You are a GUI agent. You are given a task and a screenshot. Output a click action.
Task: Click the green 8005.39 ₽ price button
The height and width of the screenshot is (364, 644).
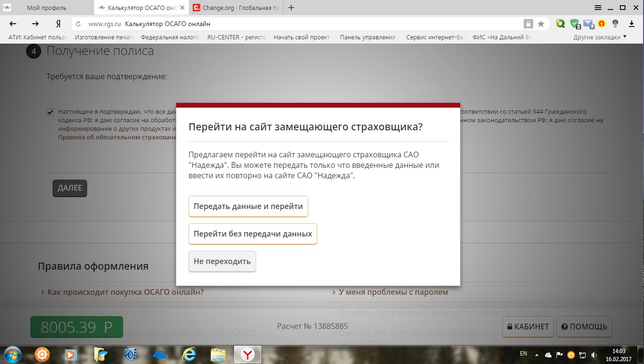77,327
